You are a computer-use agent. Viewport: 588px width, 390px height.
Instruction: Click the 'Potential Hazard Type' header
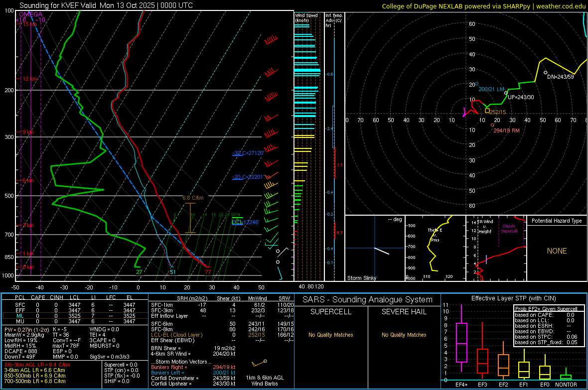click(x=557, y=221)
